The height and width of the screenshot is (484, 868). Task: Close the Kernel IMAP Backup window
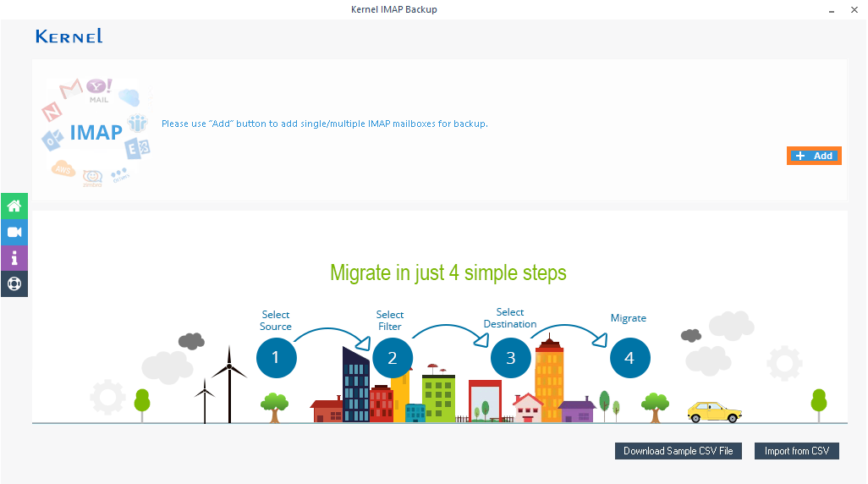point(854,10)
